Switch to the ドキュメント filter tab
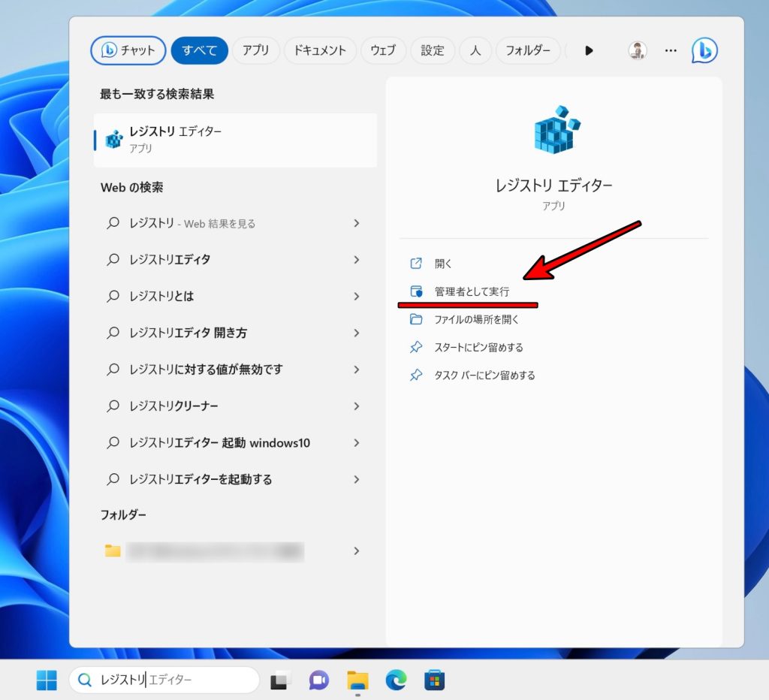This screenshot has width=769, height=700. 320,50
